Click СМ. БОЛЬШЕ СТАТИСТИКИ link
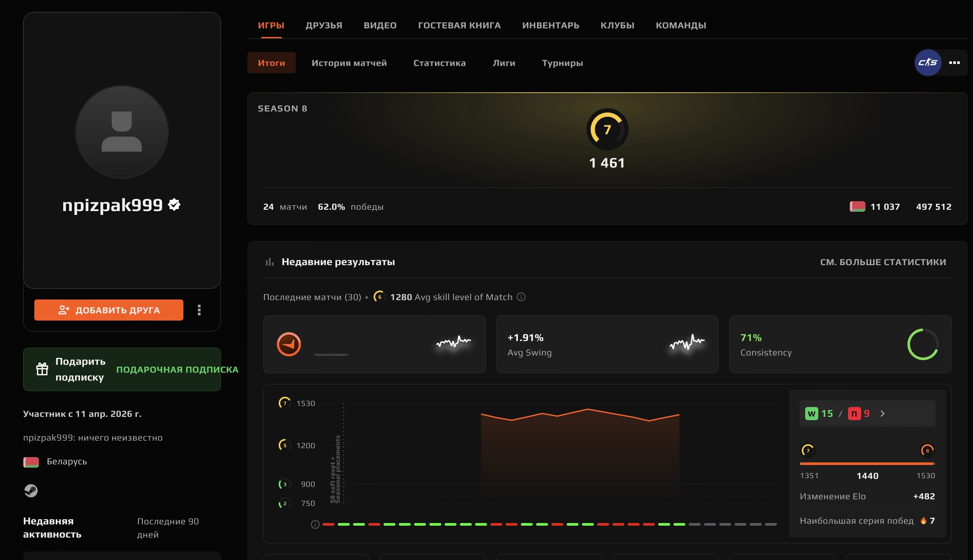 click(x=883, y=262)
